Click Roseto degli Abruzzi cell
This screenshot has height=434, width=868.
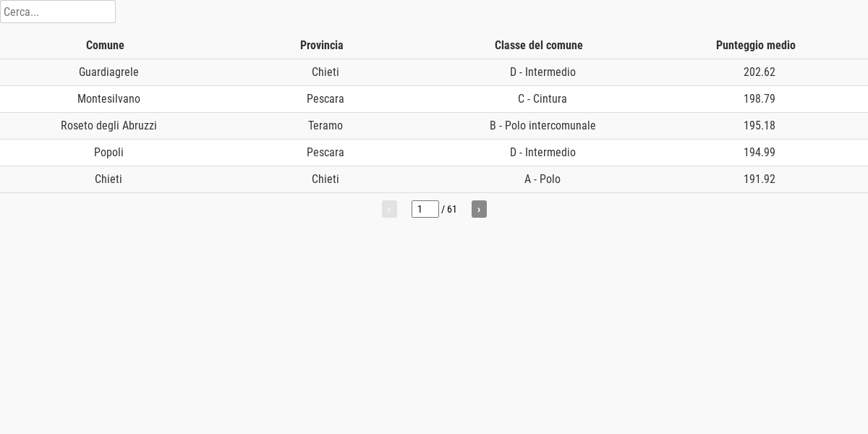pyautogui.click(x=109, y=126)
